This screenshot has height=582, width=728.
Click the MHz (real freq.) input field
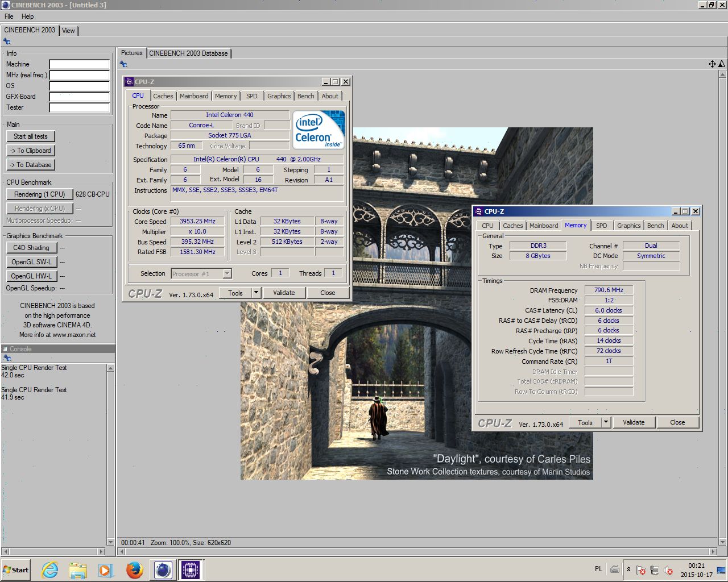point(79,75)
